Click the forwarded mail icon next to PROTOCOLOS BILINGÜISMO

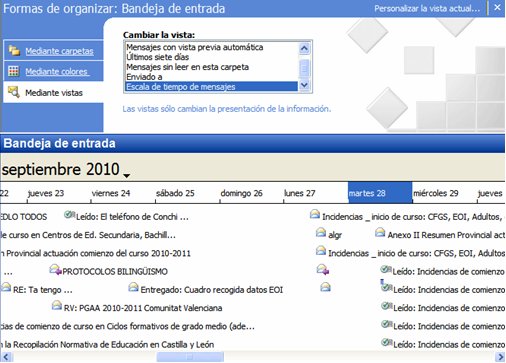pyautogui.click(x=55, y=270)
